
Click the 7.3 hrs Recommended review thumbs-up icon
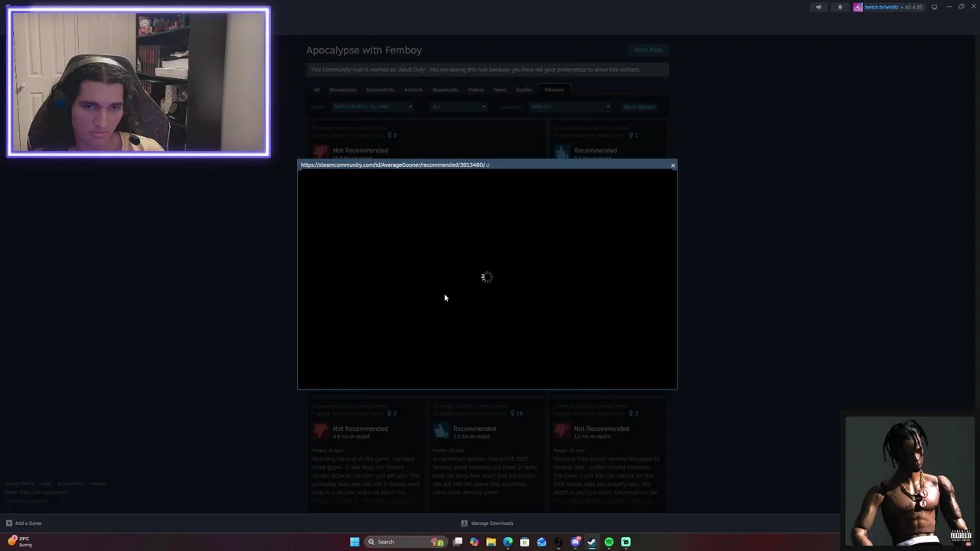tap(441, 432)
